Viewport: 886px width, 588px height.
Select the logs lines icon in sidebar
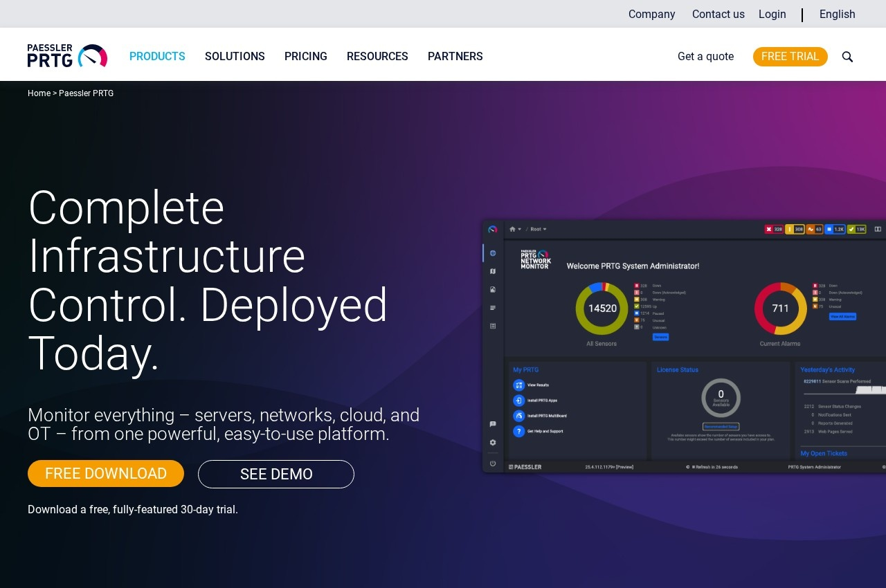493,308
